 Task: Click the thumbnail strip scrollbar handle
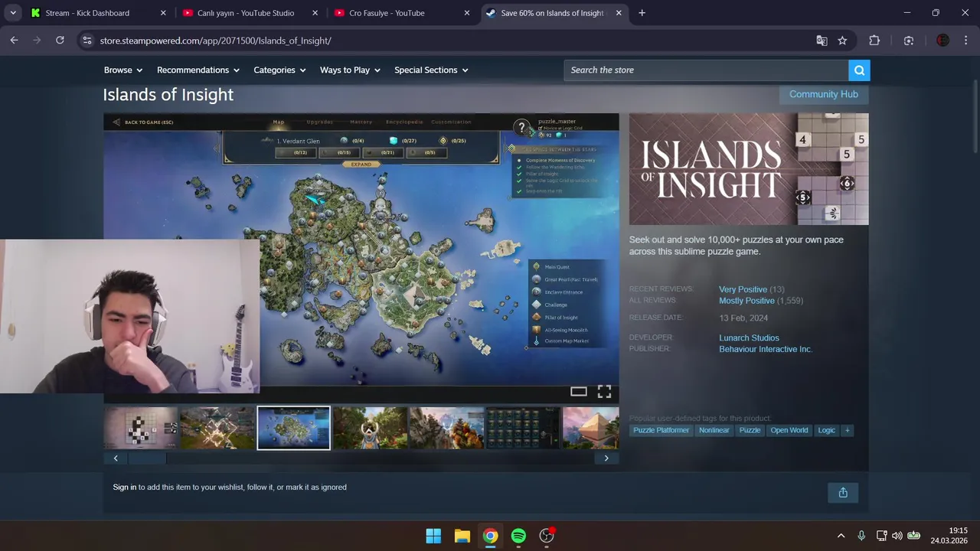point(147,458)
